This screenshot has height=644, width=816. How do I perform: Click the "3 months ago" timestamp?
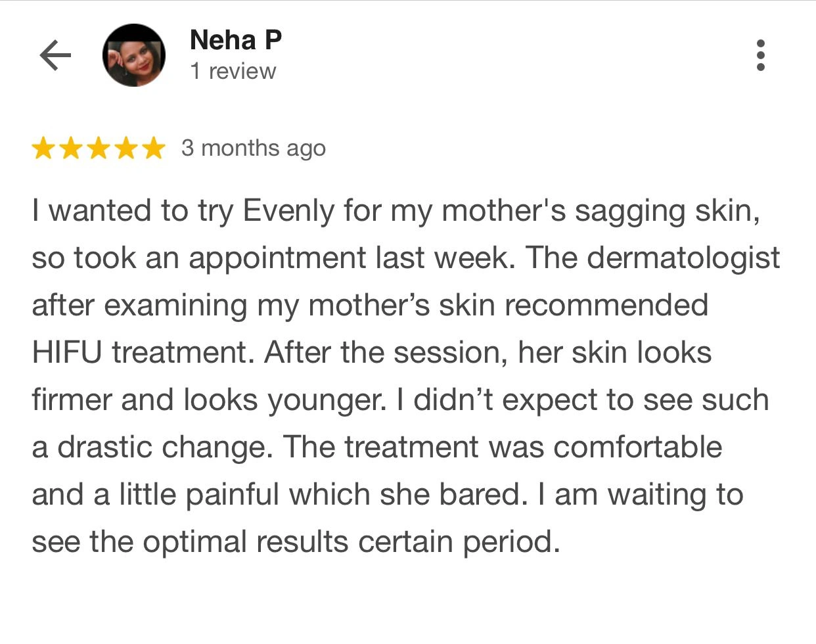[254, 149]
